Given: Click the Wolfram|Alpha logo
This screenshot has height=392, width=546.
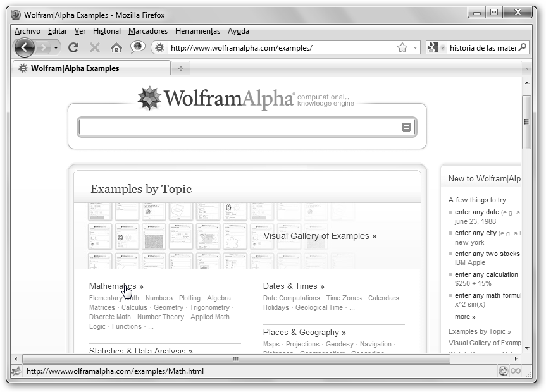Looking at the screenshot, I should point(216,99).
